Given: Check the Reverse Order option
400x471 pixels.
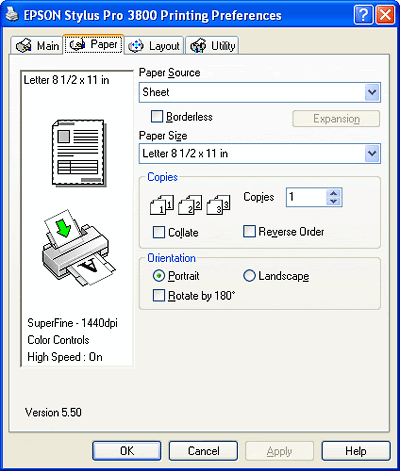Looking at the screenshot, I should [249, 231].
